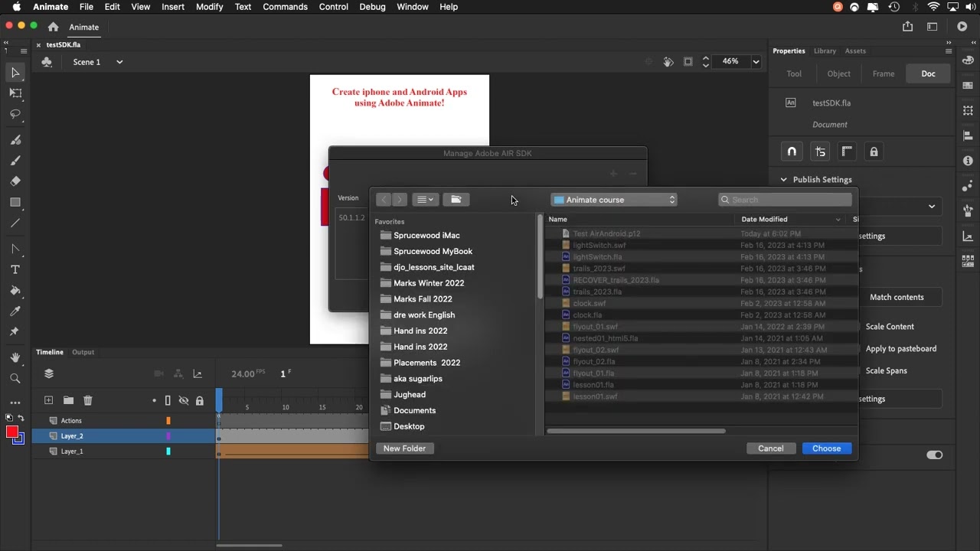
Task: Click the New Folder button
Action: [405, 448]
